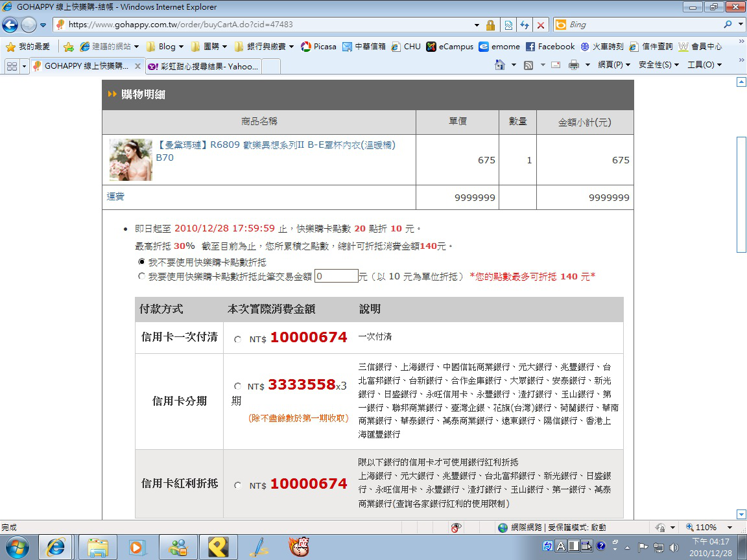Open 會員中心 bookmark
This screenshot has width=747, height=560.
700,46
